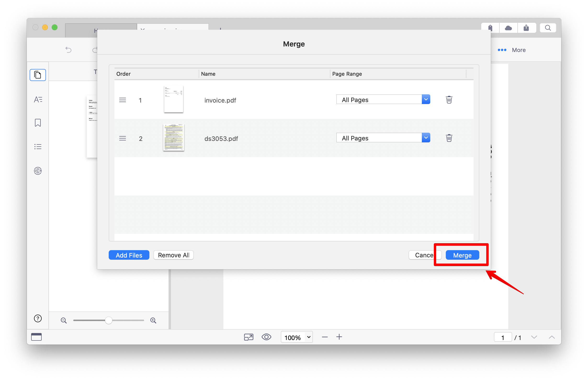Increase zoom with the plus button
The image size is (588, 380).
(339, 337)
